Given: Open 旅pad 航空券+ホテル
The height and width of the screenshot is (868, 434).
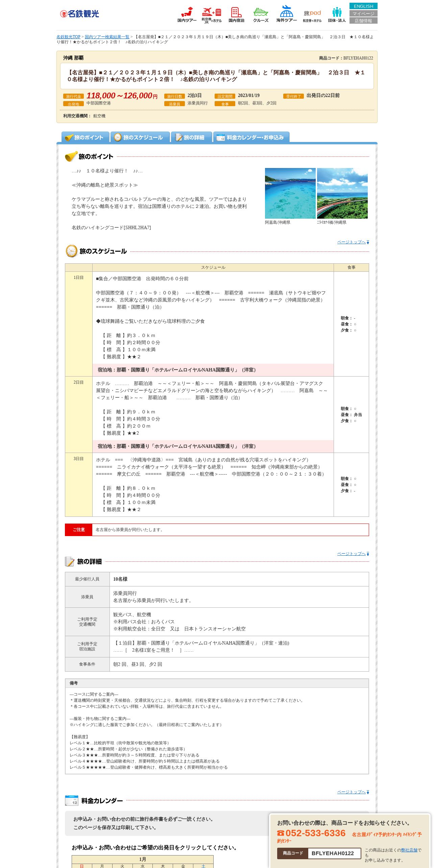Looking at the screenshot, I should coord(312,16).
